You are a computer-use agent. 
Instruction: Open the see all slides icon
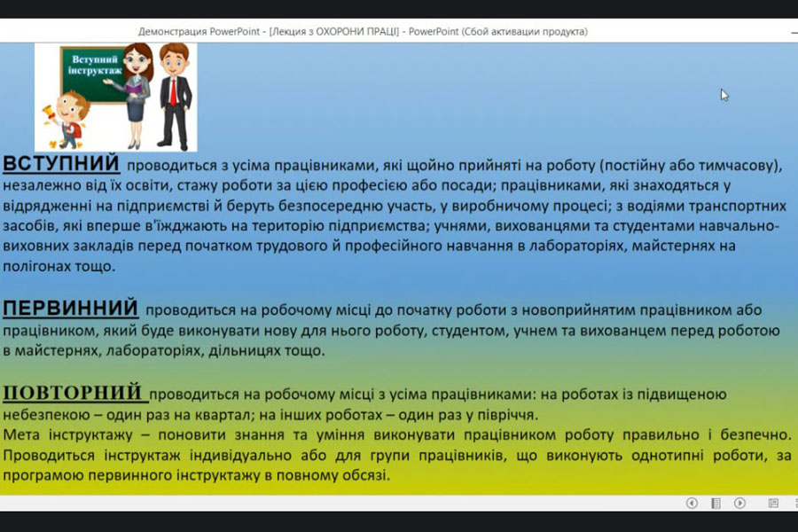click(716, 503)
